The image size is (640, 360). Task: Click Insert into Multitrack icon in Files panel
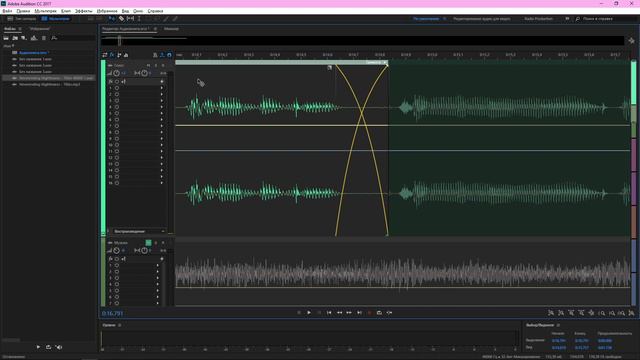(34, 38)
